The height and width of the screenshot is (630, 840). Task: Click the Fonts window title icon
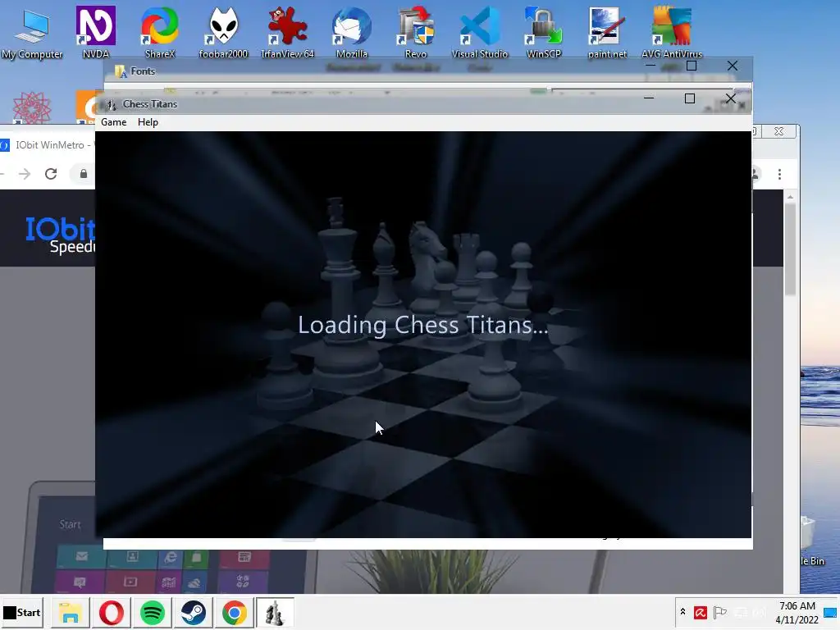click(x=121, y=71)
